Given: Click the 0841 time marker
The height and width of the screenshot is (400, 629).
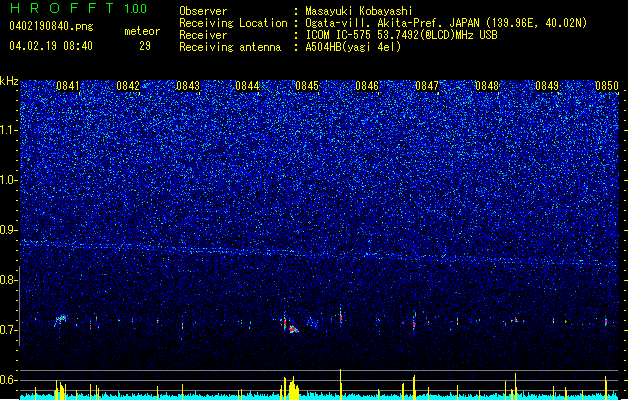Looking at the screenshot, I should click(x=68, y=85).
